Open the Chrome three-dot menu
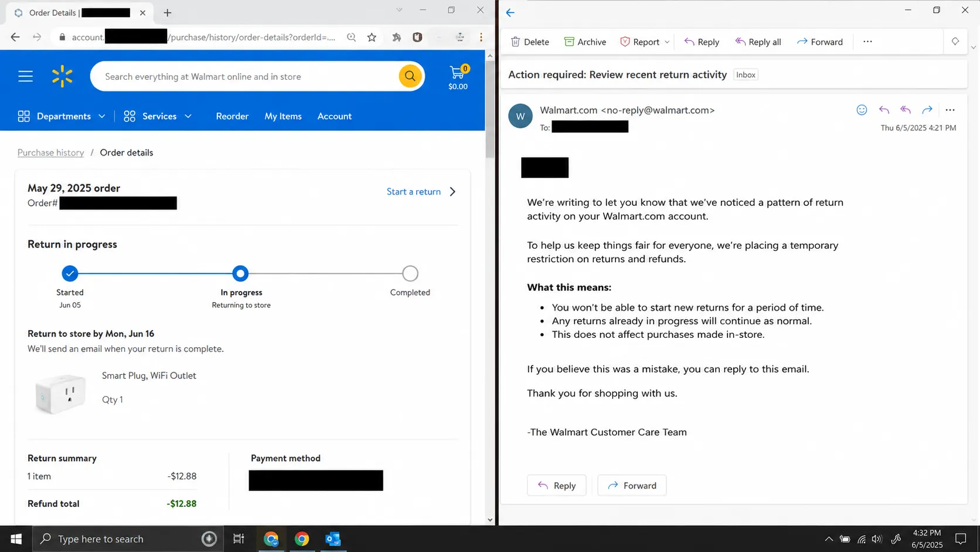This screenshot has height=552, width=980. 481,38
